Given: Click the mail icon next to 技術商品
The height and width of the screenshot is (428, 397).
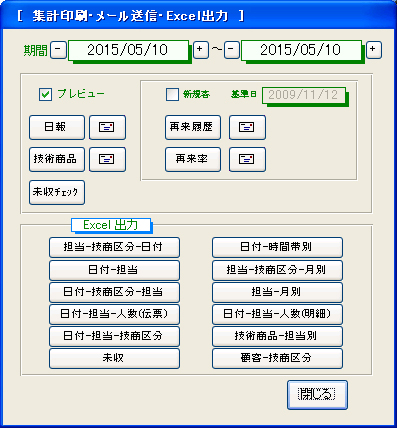Looking at the screenshot, I should point(107,159).
